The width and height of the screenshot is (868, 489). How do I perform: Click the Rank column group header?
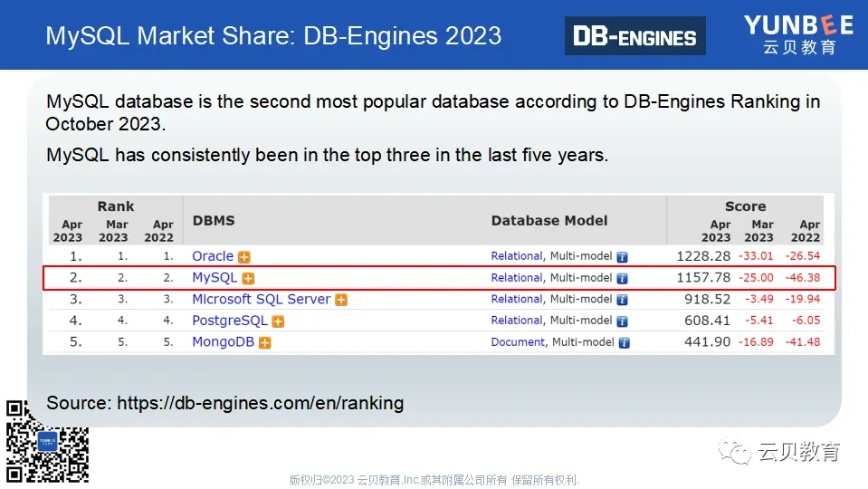point(116,206)
